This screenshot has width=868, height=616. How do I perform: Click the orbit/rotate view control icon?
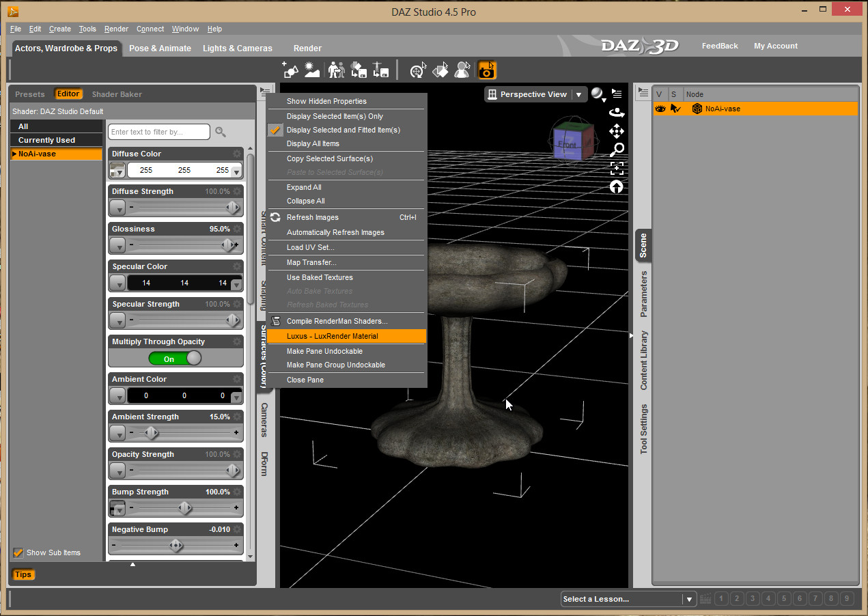(x=616, y=113)
